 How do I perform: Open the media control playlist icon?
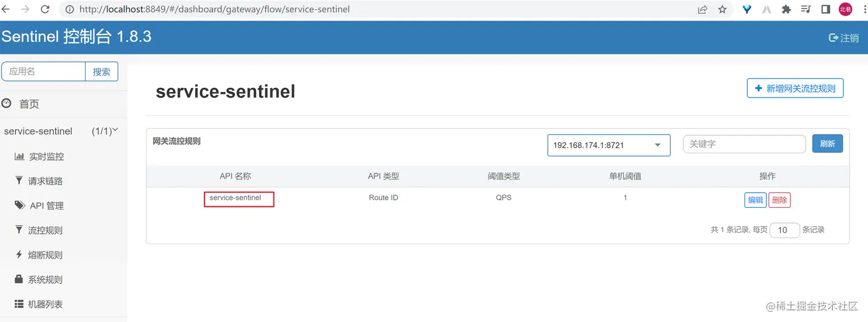tap(806, 9)
